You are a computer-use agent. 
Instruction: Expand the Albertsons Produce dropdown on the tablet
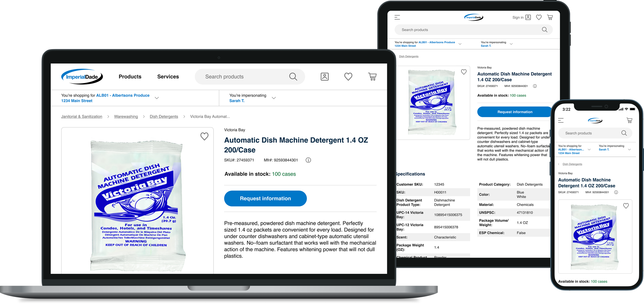(x=460, y=44)
